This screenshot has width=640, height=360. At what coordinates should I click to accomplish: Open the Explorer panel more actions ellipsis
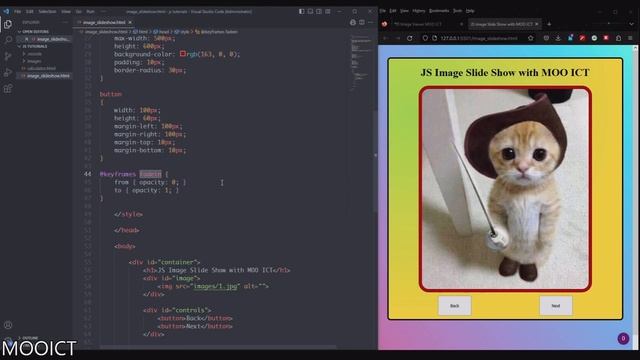(65, 22)
